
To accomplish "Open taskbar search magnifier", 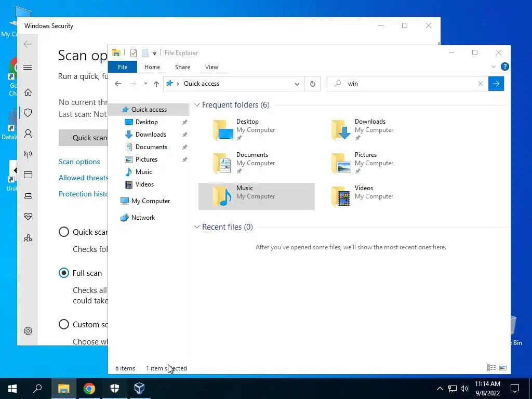I will (x=37, y=389).
